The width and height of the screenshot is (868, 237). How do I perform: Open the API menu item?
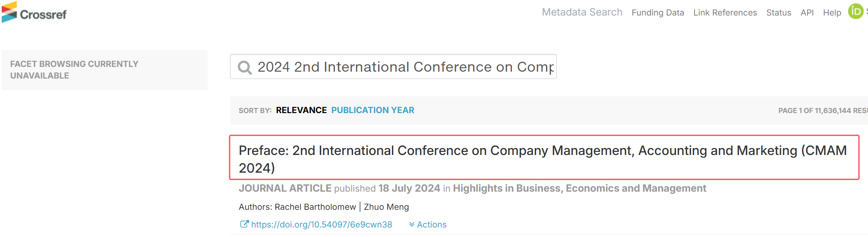[x=807, y=13]
